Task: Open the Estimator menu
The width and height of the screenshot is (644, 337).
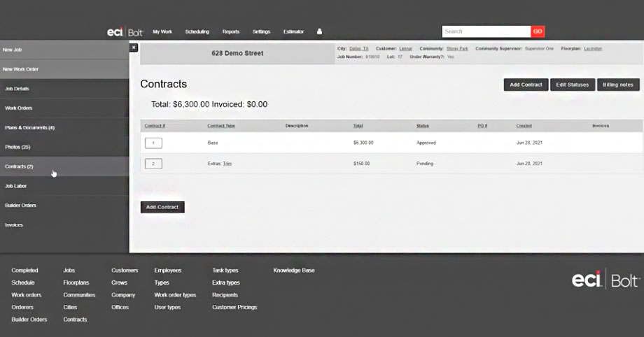Action: [293, 31]
